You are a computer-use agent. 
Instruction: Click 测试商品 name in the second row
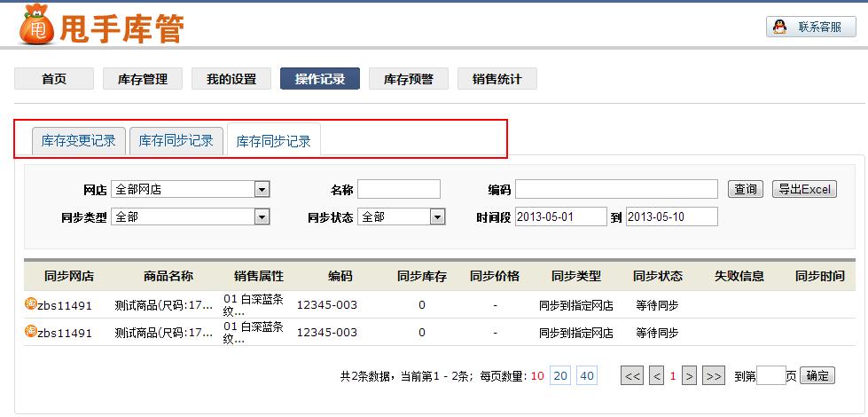pos(164,333)
